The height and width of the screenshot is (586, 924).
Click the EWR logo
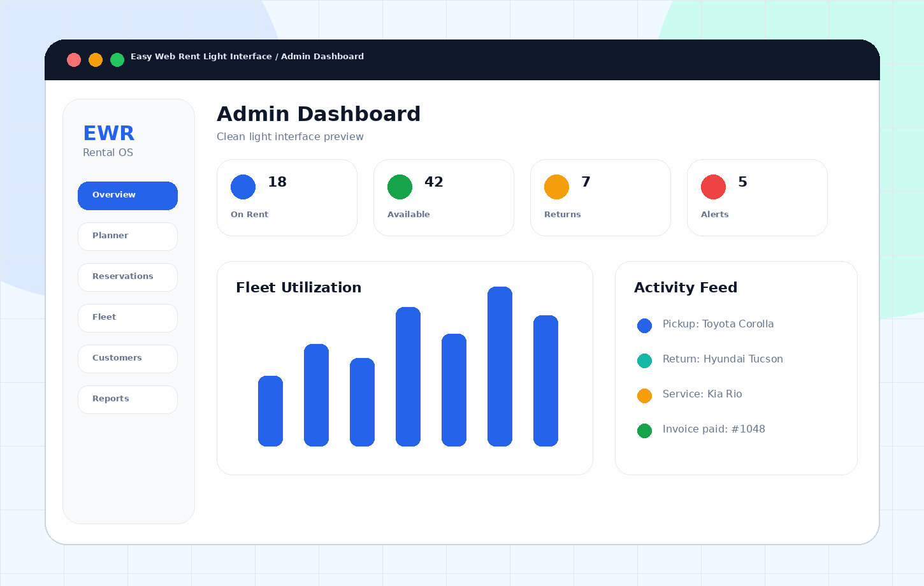click(x=109, y=133)
